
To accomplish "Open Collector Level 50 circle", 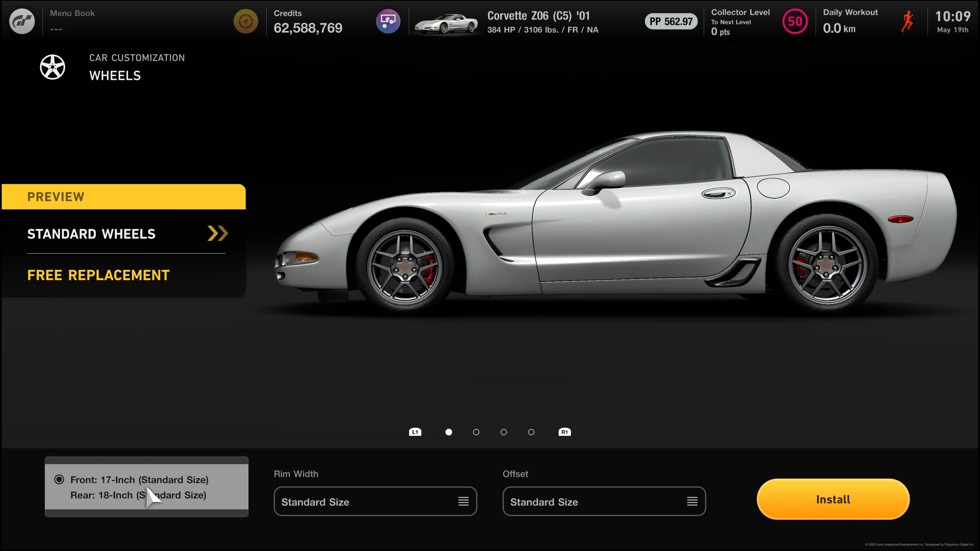I will pyautogui.click(x=795, y=21).
